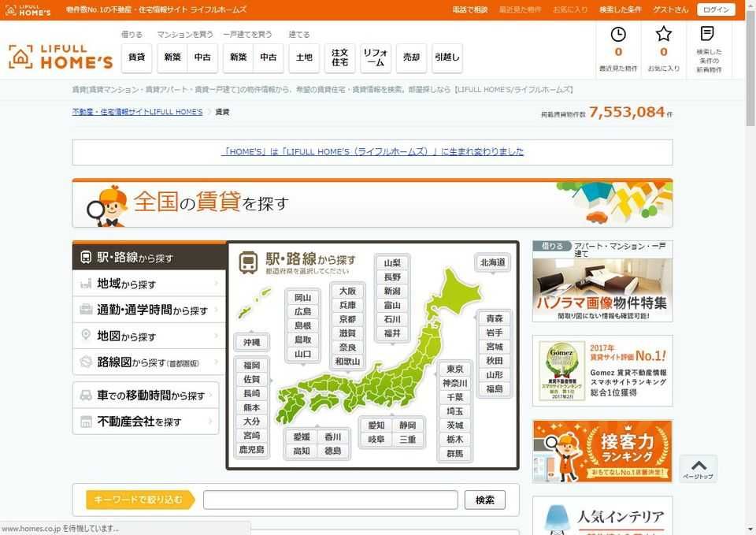Select 東京 on the prefecture map

tap(454, 369)
